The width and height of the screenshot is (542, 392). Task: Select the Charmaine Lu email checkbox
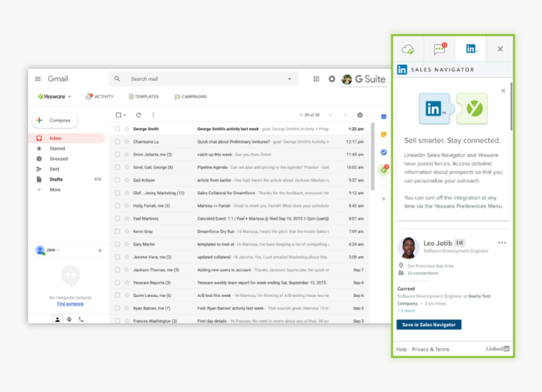tap(117, 141)
